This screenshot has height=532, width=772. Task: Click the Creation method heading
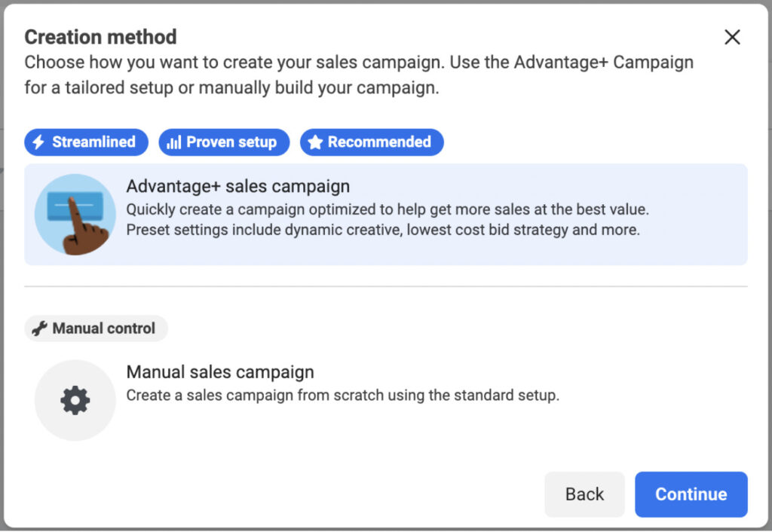100,37
